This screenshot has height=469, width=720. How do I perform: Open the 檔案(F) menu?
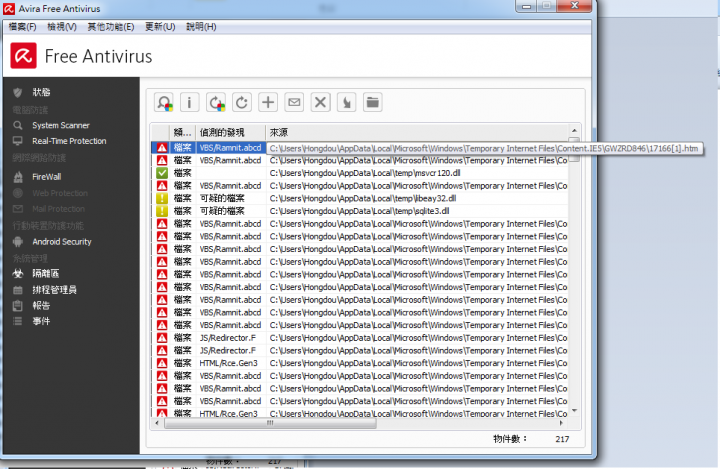[22, 27]
